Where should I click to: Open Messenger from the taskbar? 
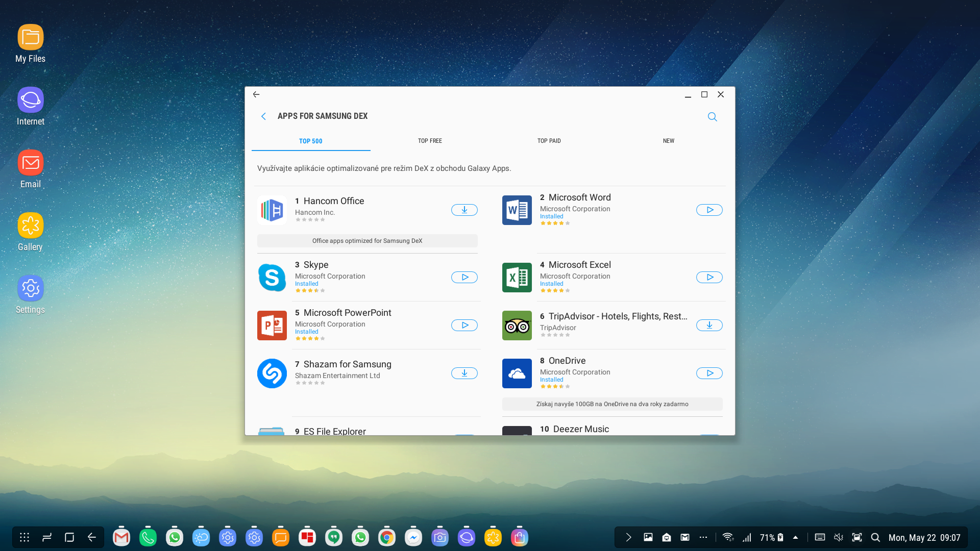click(413, 537)
